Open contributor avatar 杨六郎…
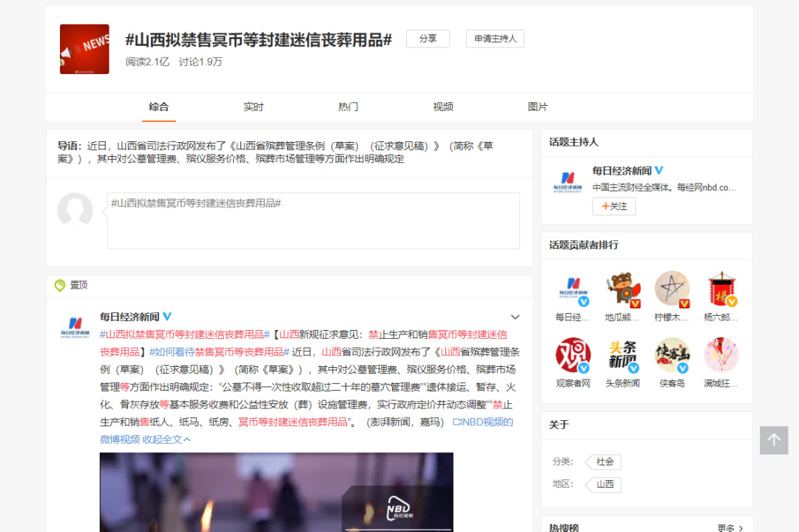The width and height of the screenshot is (799, 532). coord(721,289)
